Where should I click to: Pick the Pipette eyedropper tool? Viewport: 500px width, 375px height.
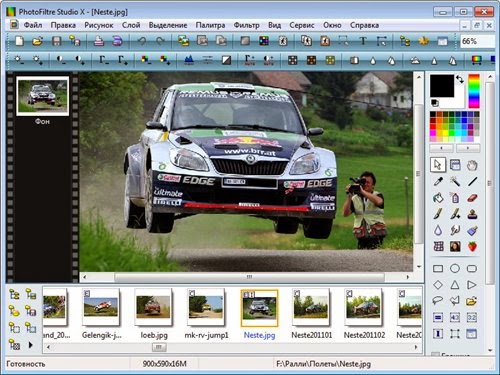(x=438, y=182)
